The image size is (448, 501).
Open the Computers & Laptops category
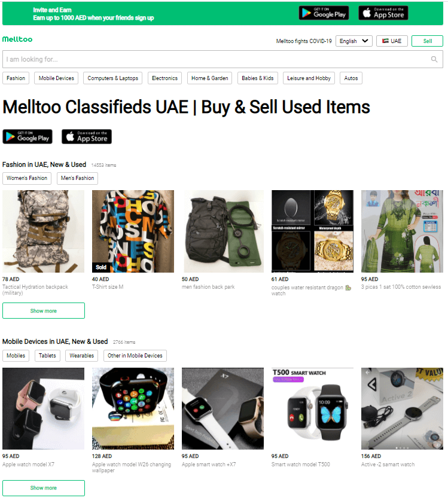tap(113, 78)
